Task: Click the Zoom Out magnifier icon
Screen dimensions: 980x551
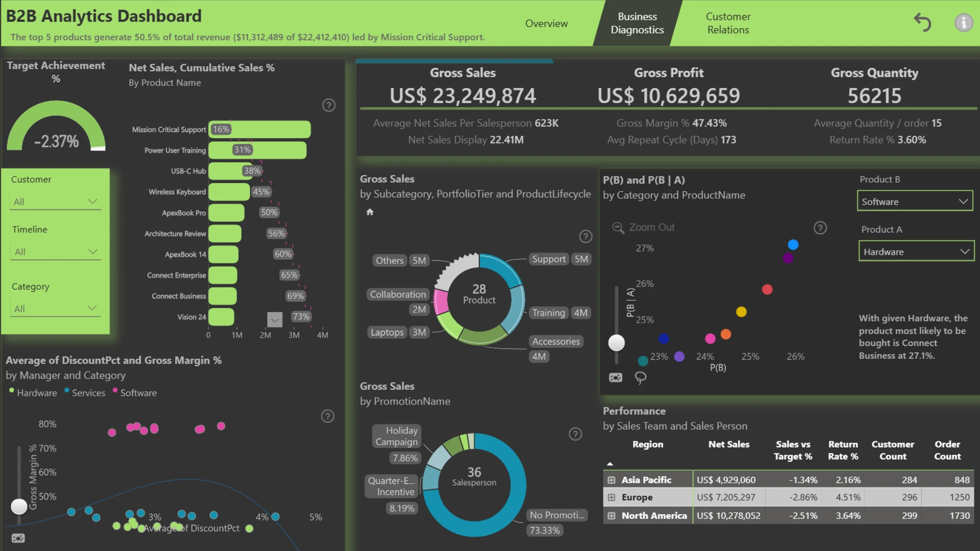Action: point(618,228)
